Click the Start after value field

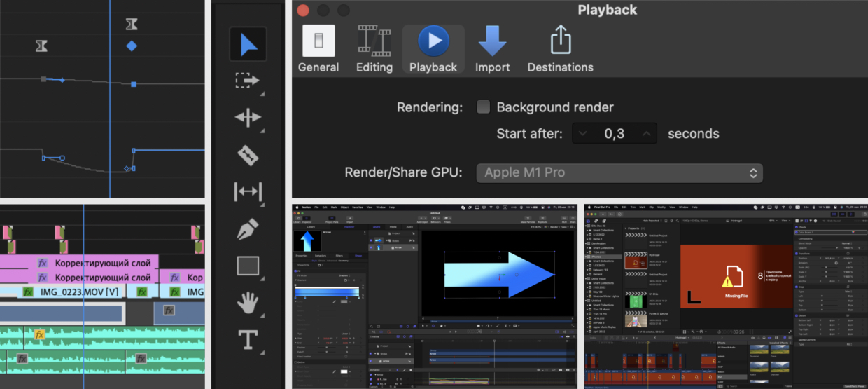pyautogui.click(x=615, y=134)
